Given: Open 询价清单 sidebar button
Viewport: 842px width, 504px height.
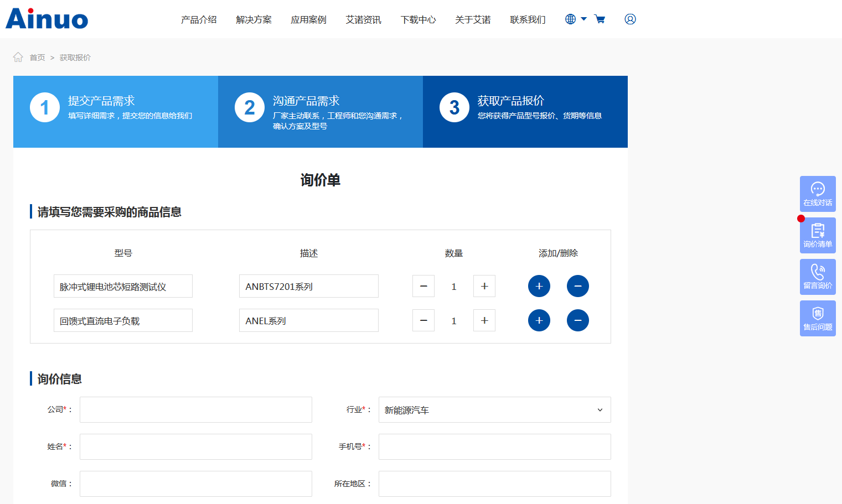Looking at the screenshot, I should pyautogui.click(x=818, y=235).
